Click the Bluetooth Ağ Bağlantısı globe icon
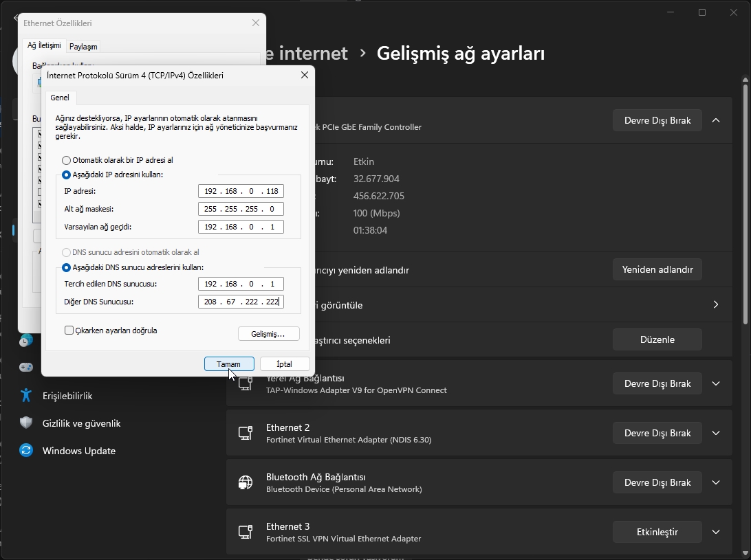Viewport: 751px width, 560px height. tap(245, 482)
